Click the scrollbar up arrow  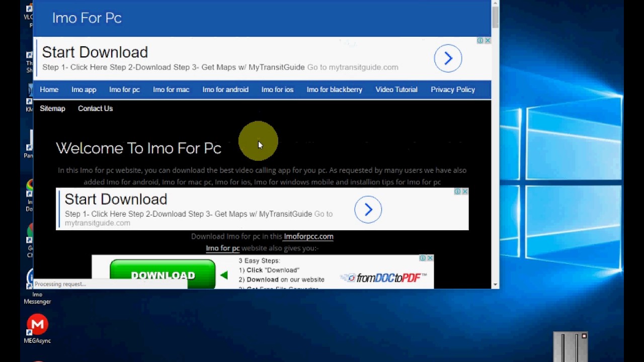click(496, 4)
